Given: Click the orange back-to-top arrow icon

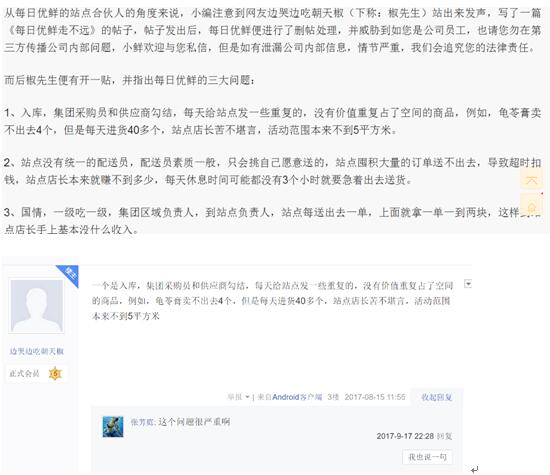Looking at the screenshot, I should pos(531,180).
